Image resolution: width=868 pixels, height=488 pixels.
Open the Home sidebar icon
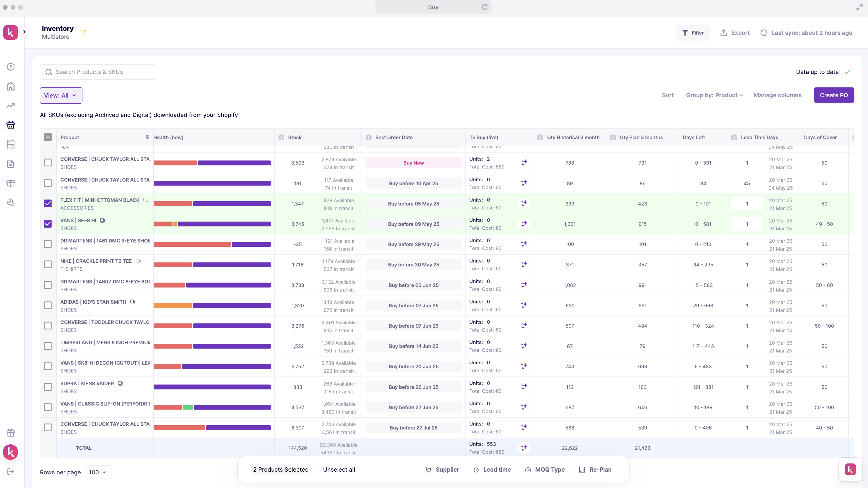pyautogui.click(x=11, y=86)
